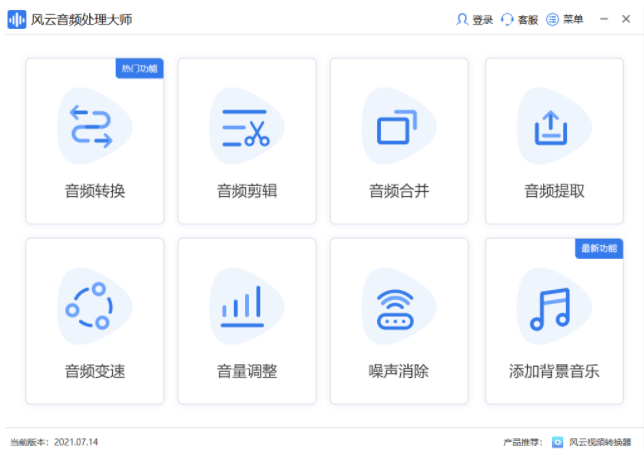The height and width of the screenshot is (453, 644).
Task: Minimize the application window
Action: coord(604,19)
